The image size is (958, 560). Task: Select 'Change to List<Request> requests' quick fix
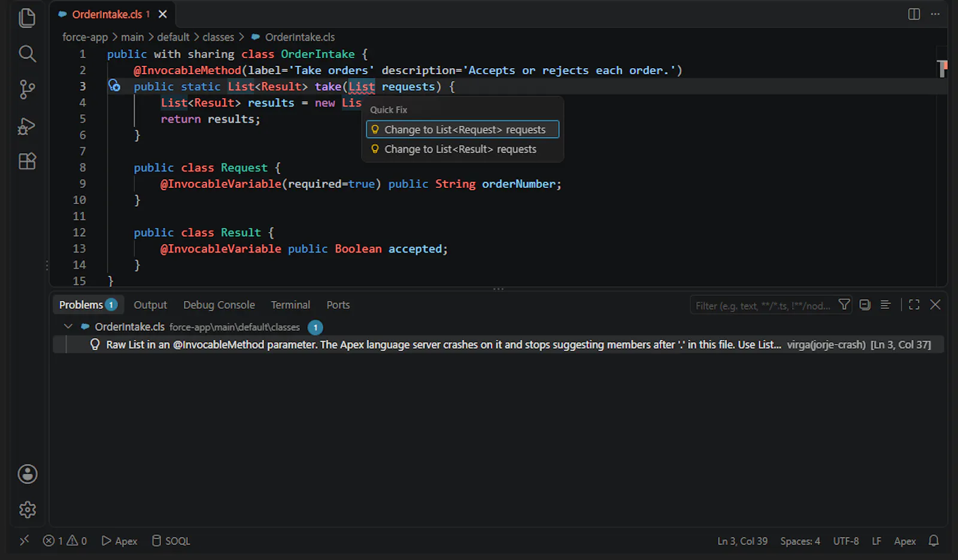click(463, 130)
